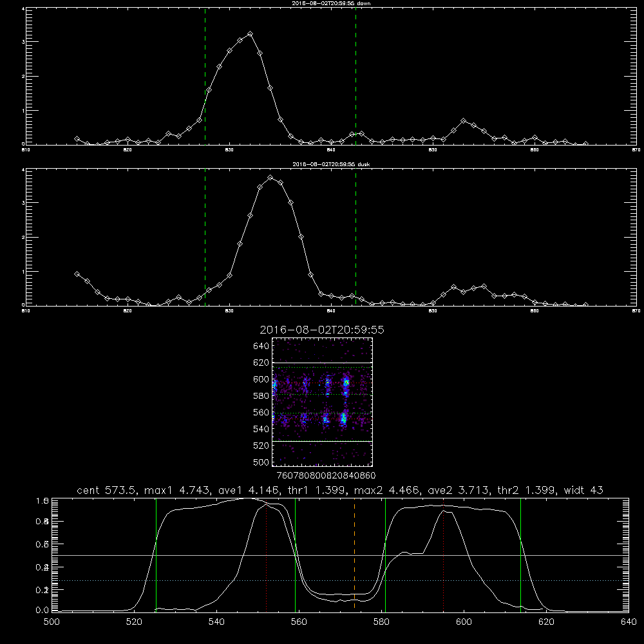Click bottom plot x-axis label 640
The image size is (644, 644).
629,621
